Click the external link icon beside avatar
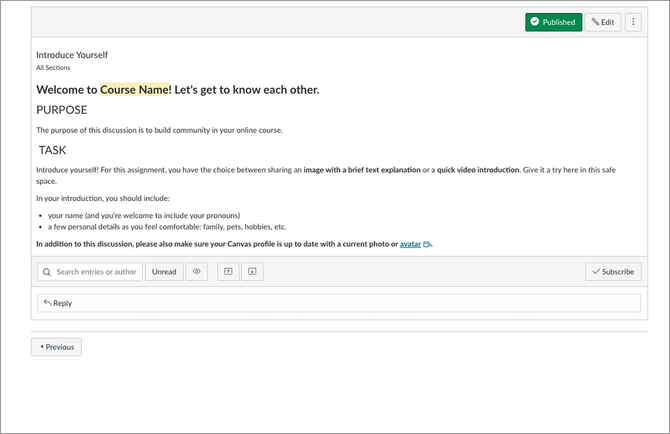 (x=427, y=243)
